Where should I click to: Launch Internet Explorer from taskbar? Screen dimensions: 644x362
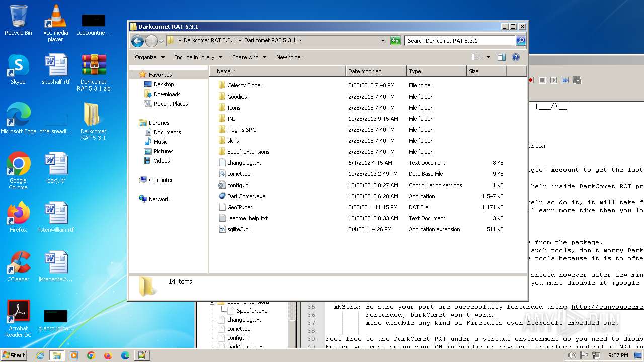(x=40, y=355)
